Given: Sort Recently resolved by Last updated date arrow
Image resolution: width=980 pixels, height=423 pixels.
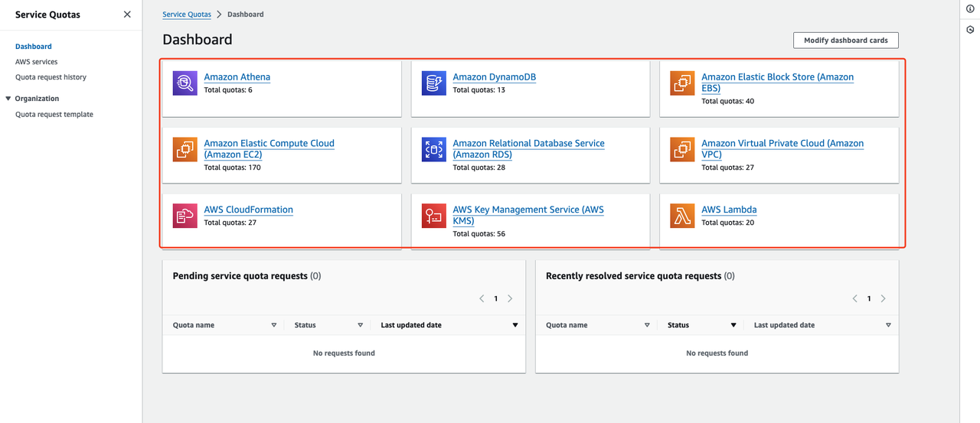Looking at the screenshot, I should pyautogui.click(x=888, y=325).
